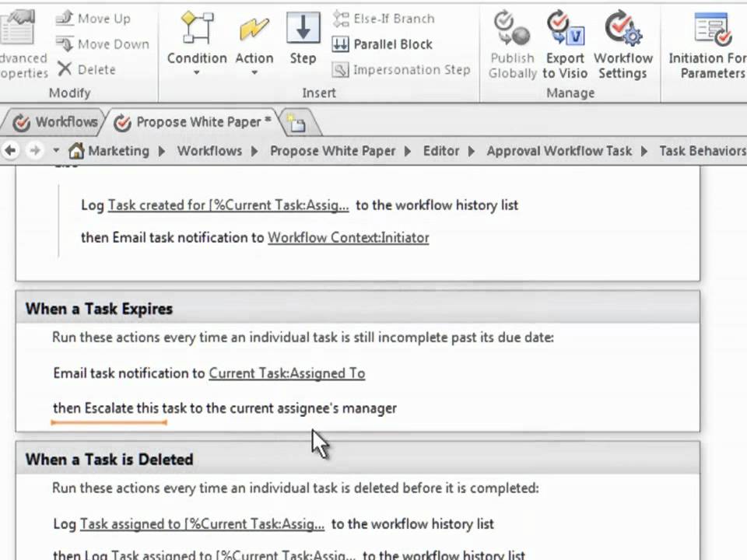Click the Move Down button
The width and height of the screenshot is (747, 560).
tap(103, 44)
